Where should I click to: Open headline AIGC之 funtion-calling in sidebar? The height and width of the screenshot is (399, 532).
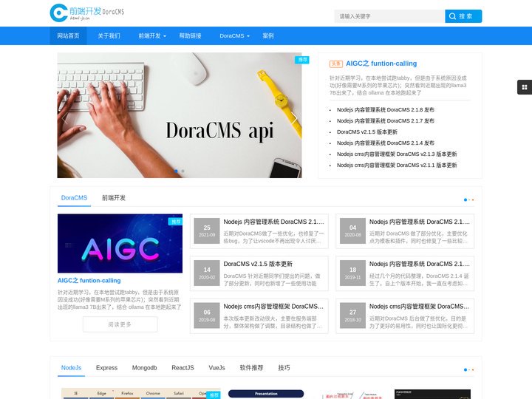pyautogui.click(x=381, y=64)
